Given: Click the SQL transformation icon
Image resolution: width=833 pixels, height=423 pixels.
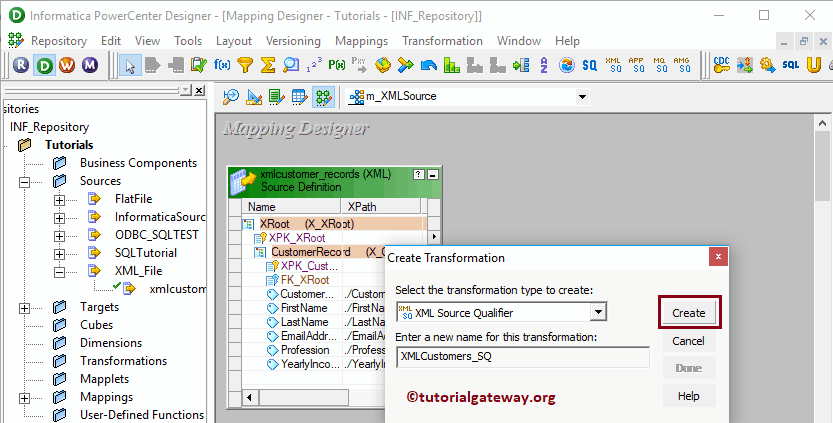Looking at the screenshot, I should (790, 65).
